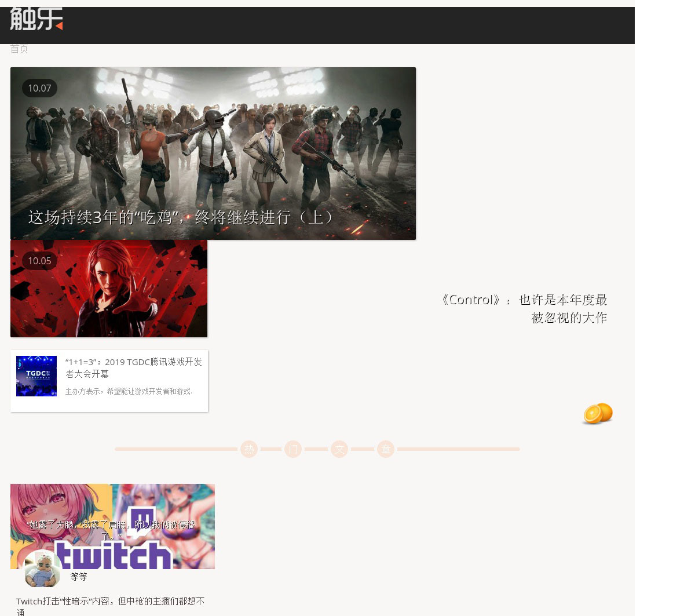Click the 10.07 date badge
Image resolution: width=695 pixels, height=616 pixels.
click(39, 88)
